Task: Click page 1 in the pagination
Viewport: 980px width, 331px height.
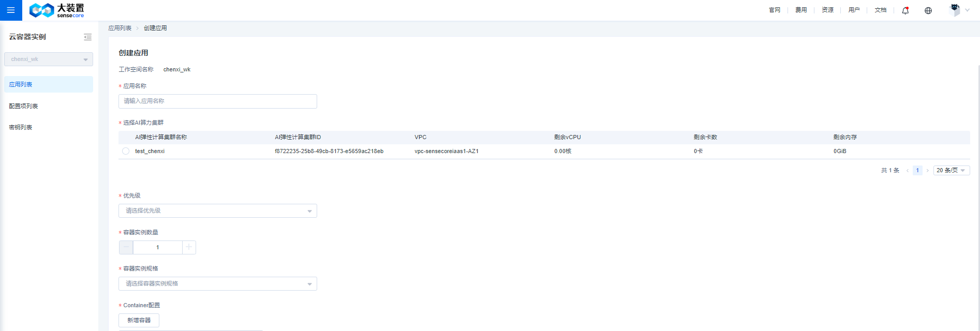Action: click(x=917, y=171)
